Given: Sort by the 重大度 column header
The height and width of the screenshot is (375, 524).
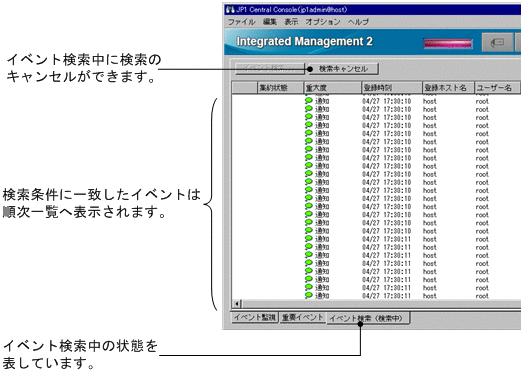Looking at the screenshot, I should (x=333, y=88).
